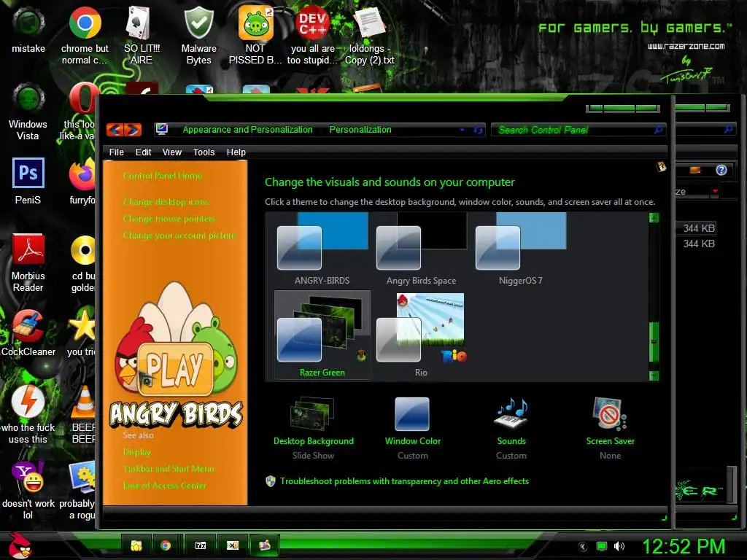The width and height of the screenshot is (747, 560).
Task: Click Change mouse pointers link
Action: [169, 219]
